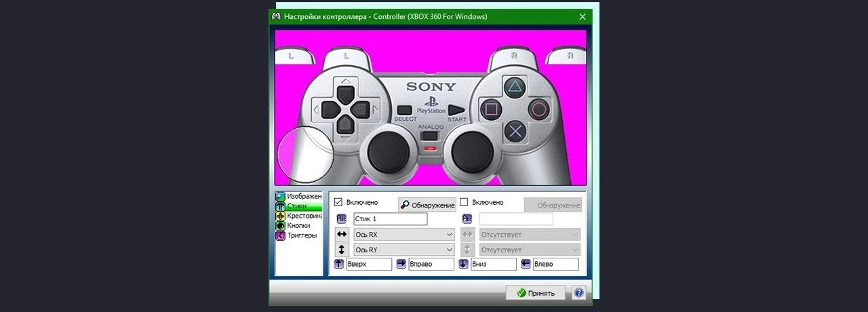Click the greyed vertical arrow icon of second stick
The image size is (868, 312).
point(467,249)
